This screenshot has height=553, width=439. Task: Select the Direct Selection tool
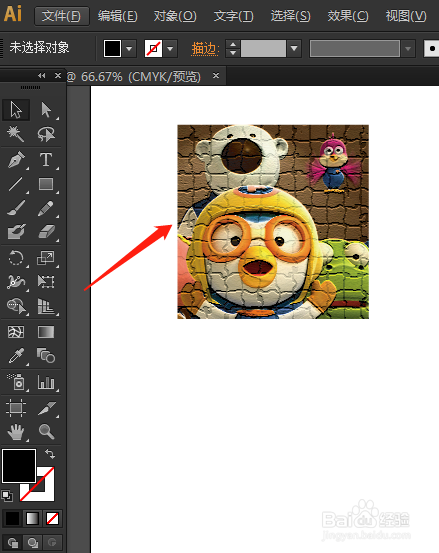pos(46,110)
